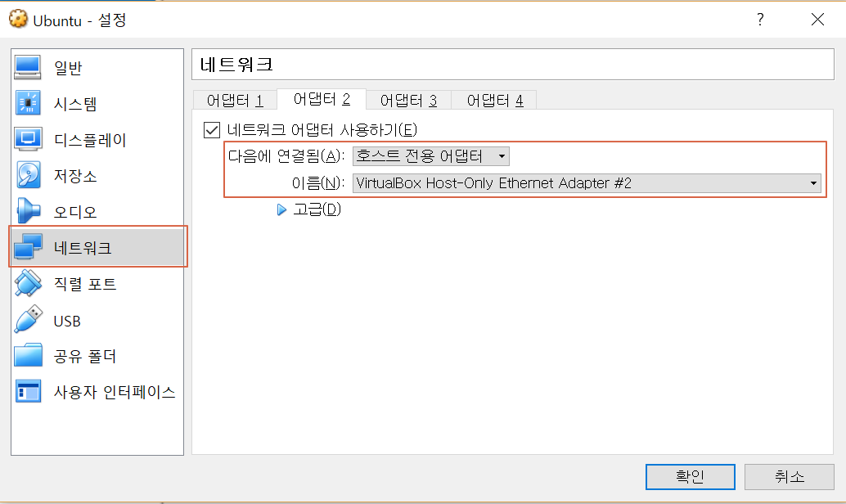846x504 pixels.
Task: Select the 시스템 (System) chip icon
Action: 28,103
